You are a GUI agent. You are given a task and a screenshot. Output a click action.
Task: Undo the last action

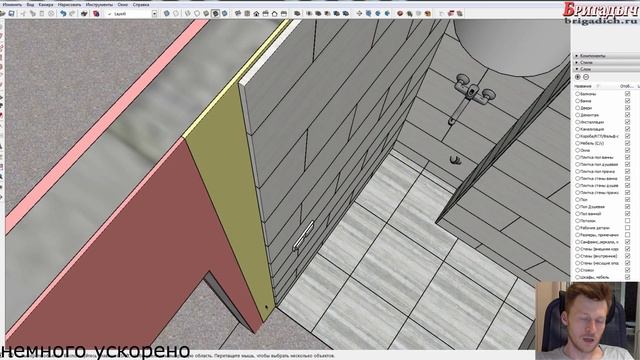click(63, 13)
